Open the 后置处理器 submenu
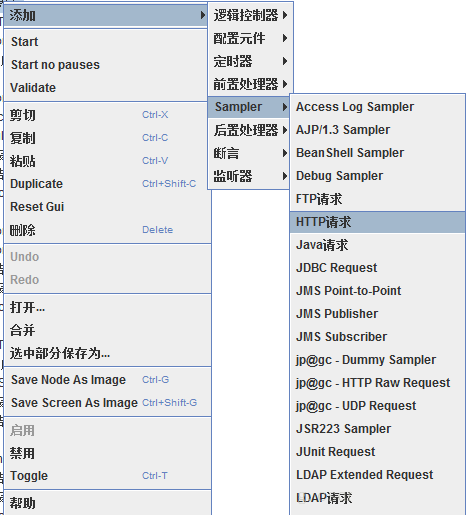The height and width of the screenshot is (515, 468). 249,130
